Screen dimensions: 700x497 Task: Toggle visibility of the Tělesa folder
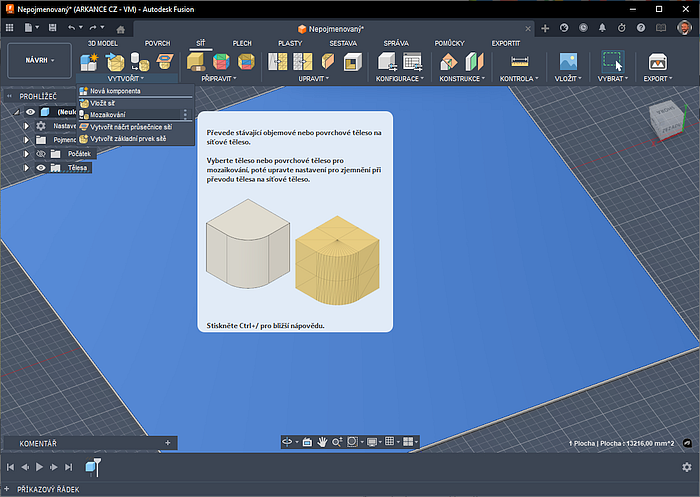(x=41, y=168)
